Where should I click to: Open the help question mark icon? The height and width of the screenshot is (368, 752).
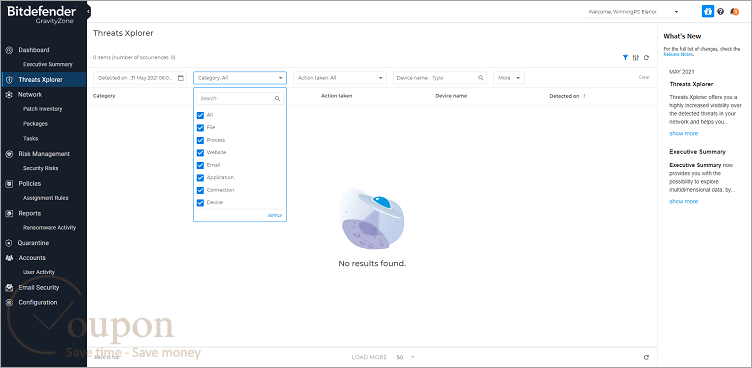coord(720,12)
